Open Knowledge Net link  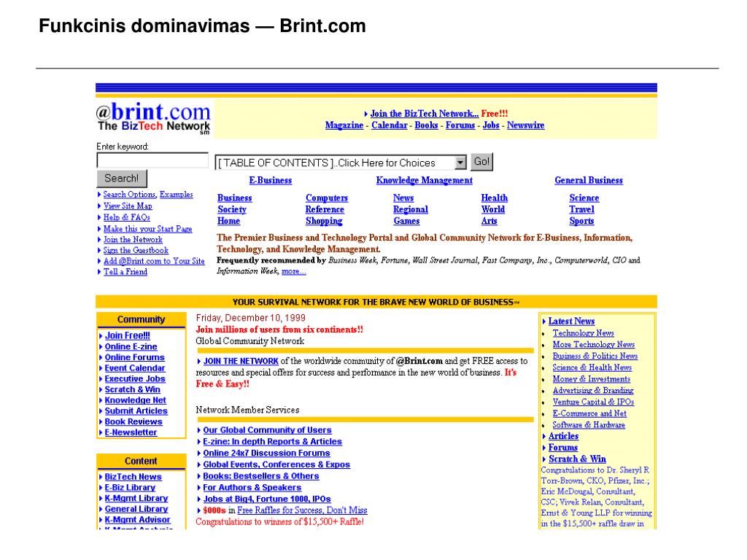[x=135, y=400]
